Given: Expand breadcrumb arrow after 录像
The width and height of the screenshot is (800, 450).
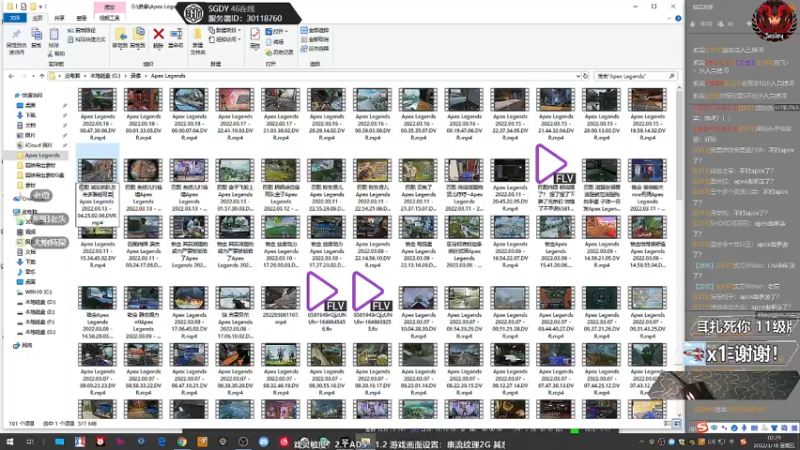Looking at the screenshot, I should 145,76.
